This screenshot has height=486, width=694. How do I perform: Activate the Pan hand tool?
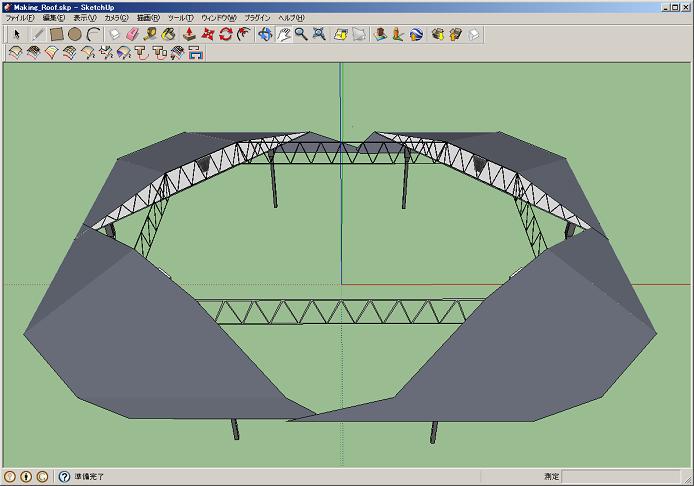coord(283,34)
